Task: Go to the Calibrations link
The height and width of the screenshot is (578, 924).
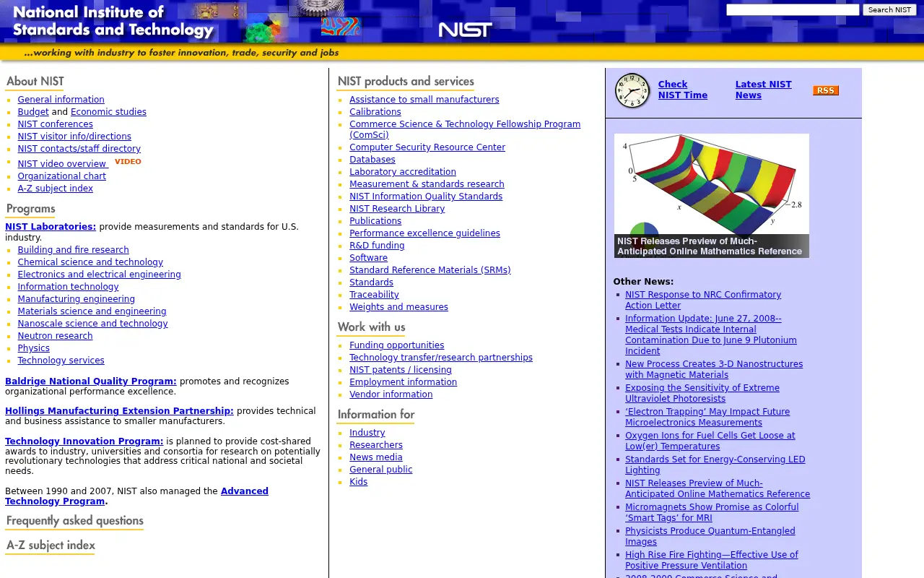Action: pyautogui.click(x=375, y=112)
